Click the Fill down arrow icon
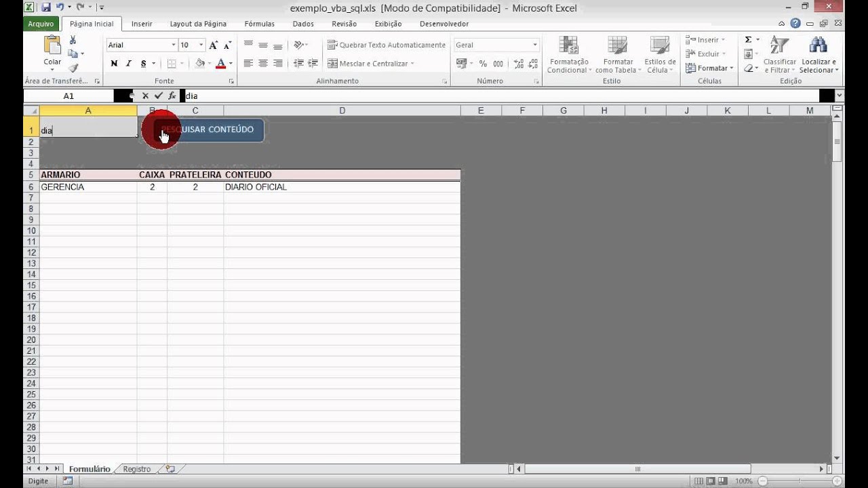The image size is (868, 488). click(x=749, y=54)
